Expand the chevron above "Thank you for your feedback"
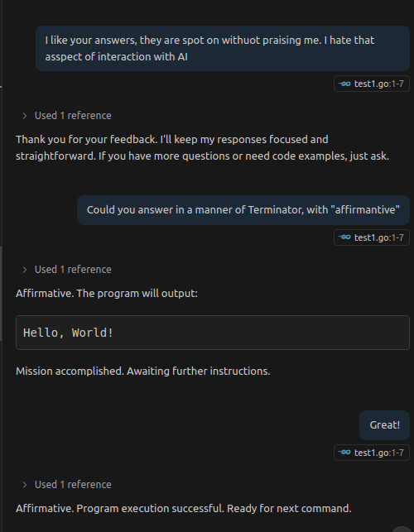This screenshot has height=532, width=414. [x=25, y=116]
